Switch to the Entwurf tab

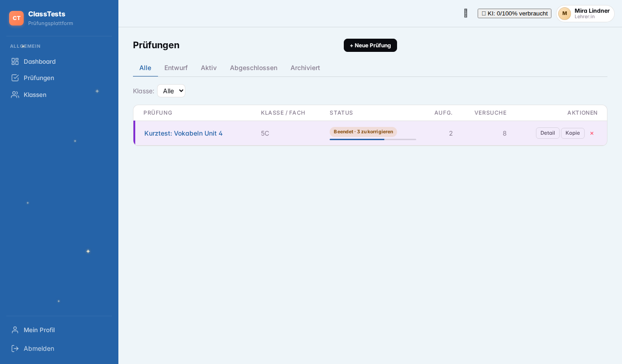176,68
